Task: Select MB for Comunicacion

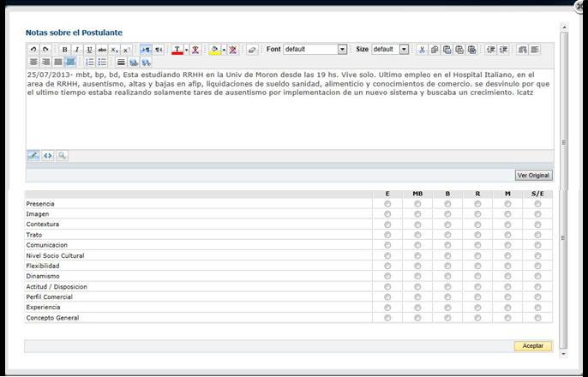Action: pyautogui.click(x=417, y=245)
